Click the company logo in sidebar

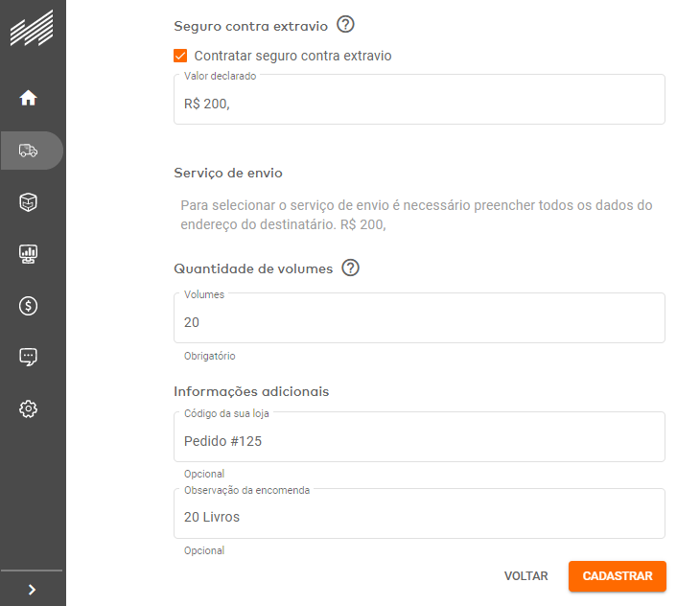pyautogui.click(x=31, y=29)
